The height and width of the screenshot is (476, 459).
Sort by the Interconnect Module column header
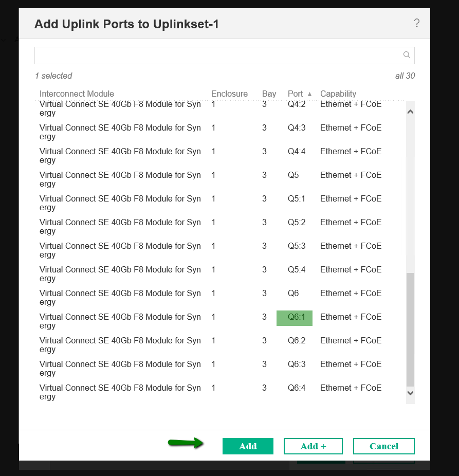[77, 94]
